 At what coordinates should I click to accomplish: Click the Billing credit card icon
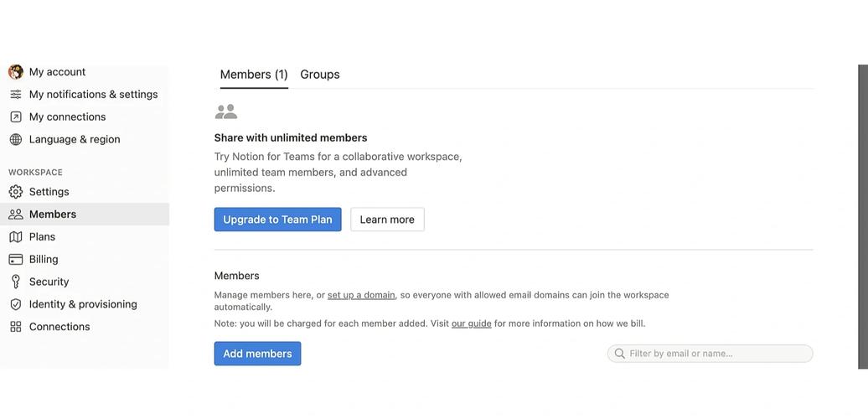[x=15, y=260]
